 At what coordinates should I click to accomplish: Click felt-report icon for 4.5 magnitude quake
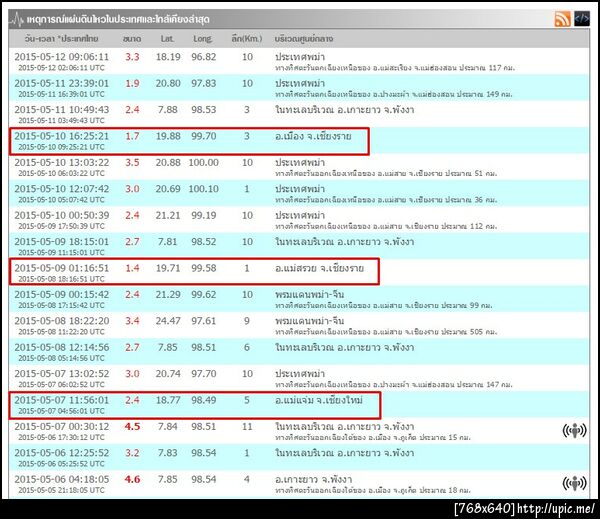coord(574,431)
